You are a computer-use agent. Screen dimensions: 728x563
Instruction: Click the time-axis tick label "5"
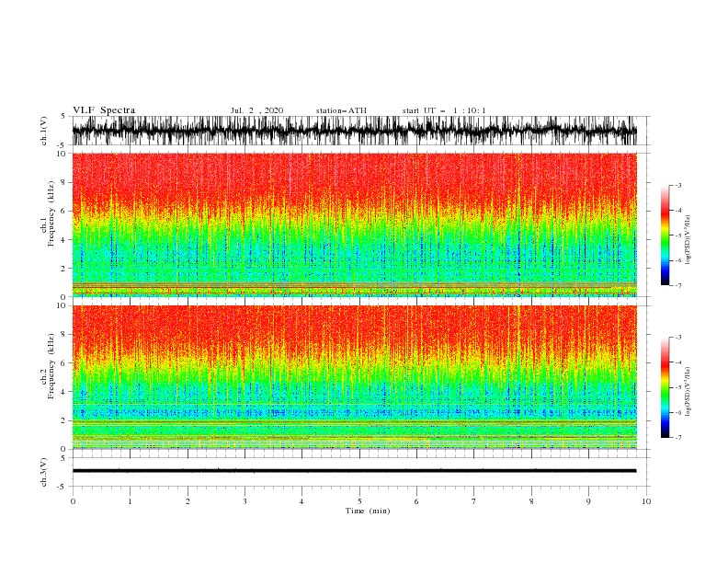point(359,501)
